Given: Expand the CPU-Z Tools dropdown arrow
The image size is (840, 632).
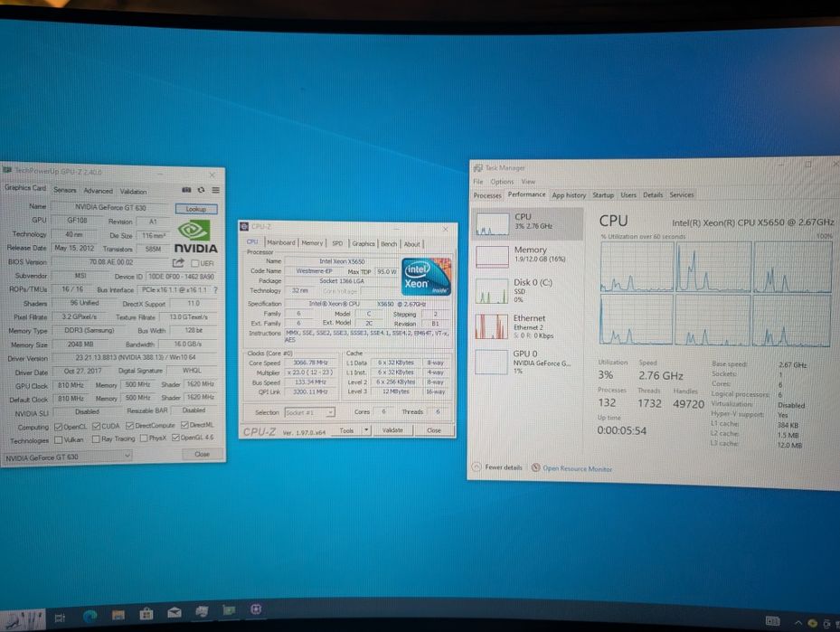Looking at the screenshot, I should tap(366, 429).
